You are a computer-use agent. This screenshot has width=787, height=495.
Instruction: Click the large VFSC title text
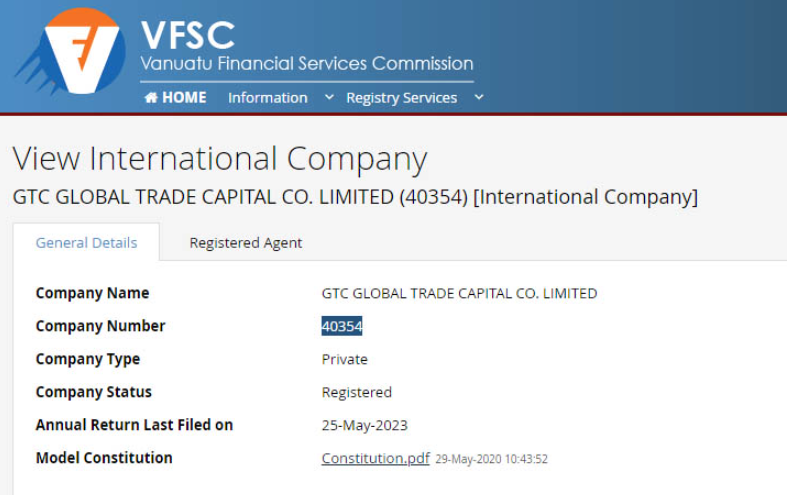pos(188,34)
